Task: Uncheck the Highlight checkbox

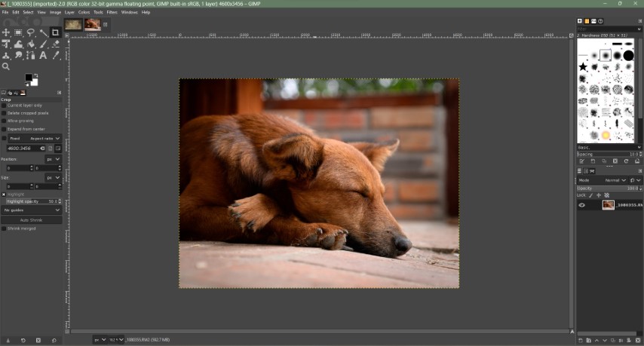Action: (4, 194)
